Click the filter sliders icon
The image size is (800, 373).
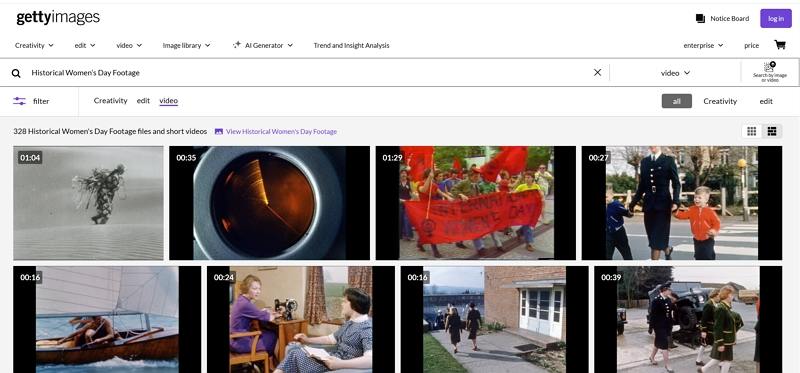click(19, 101)
